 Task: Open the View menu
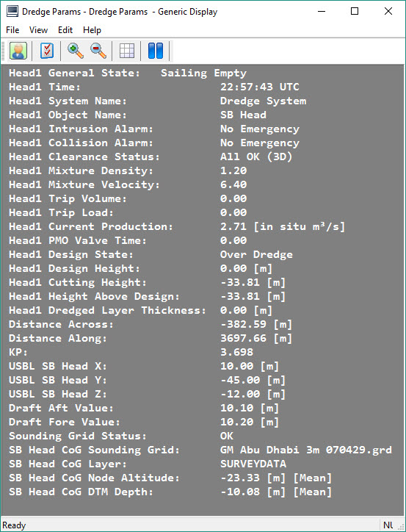click(38, 30)
